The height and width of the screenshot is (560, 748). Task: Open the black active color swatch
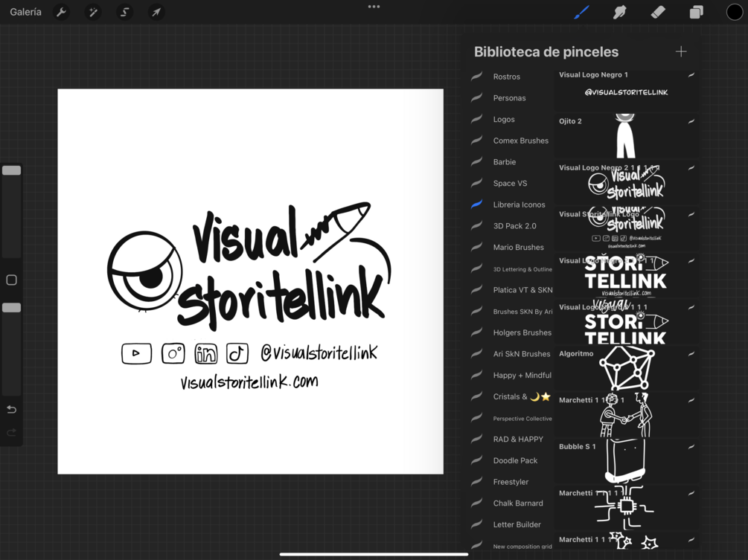click(734, 12)
